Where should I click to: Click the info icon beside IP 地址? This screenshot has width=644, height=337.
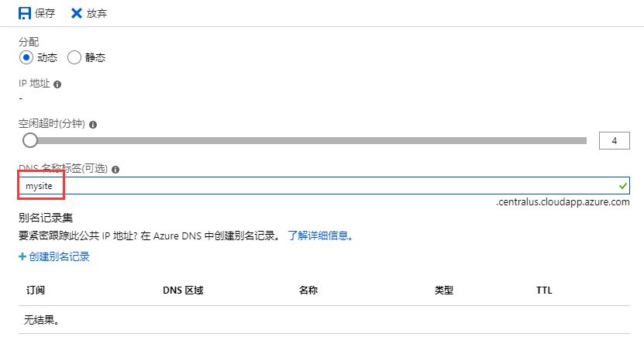pos(57,84)
